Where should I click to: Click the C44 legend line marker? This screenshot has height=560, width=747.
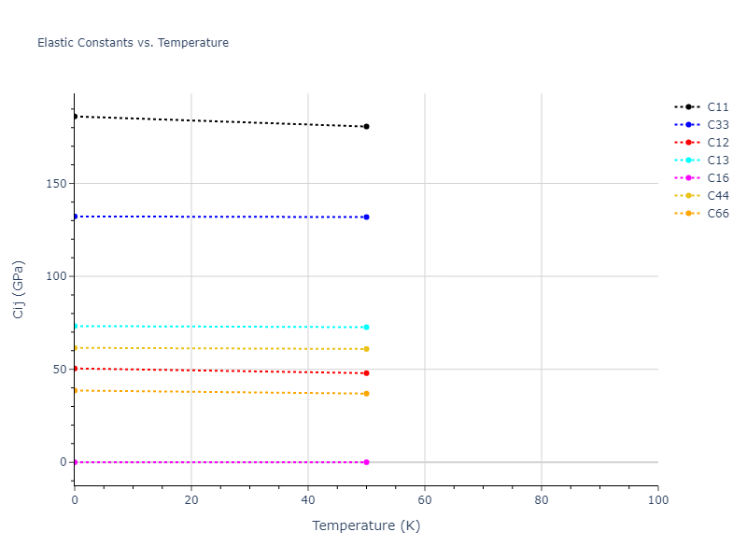pyautogui.click(x=688, y=196)
